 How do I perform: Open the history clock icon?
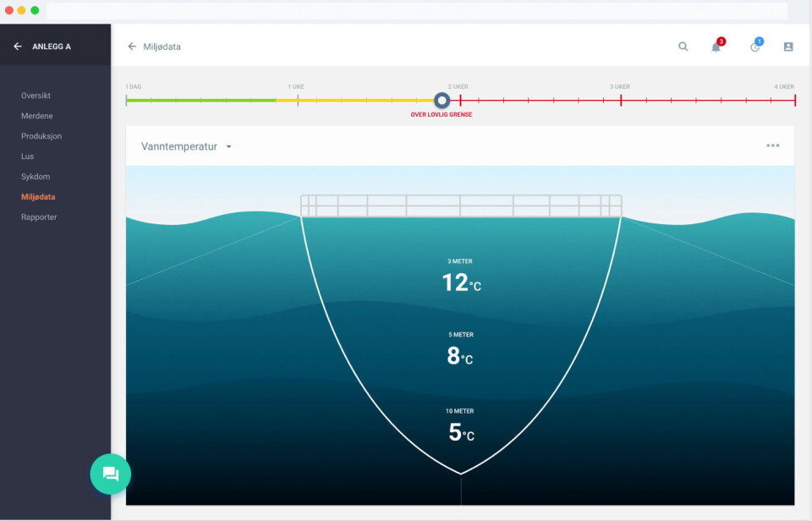754,47
